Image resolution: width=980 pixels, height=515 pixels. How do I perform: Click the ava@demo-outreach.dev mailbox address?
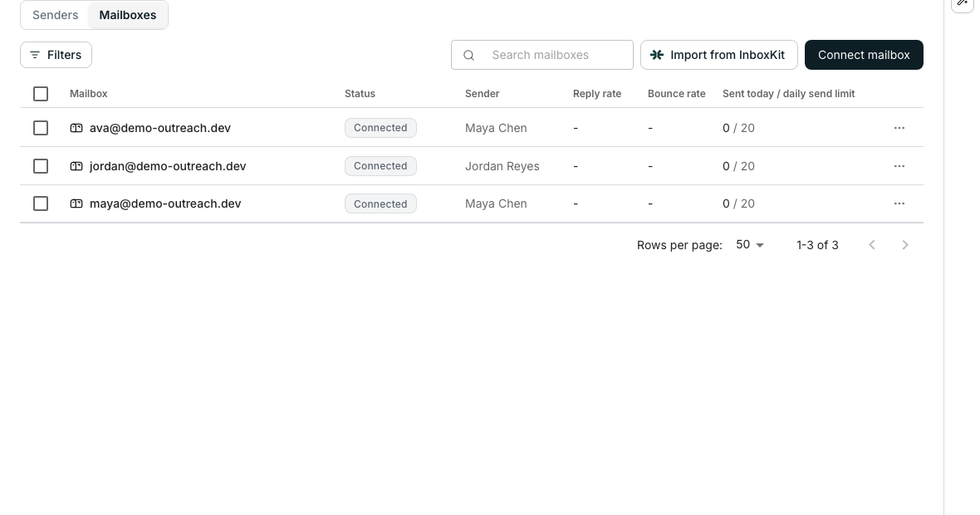click(160, 128)
